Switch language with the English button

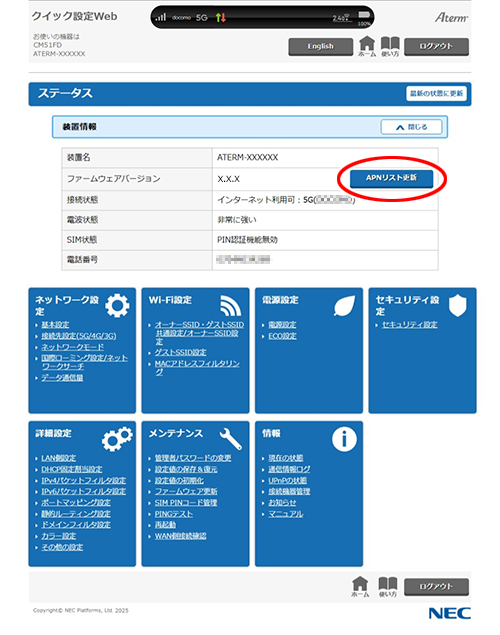pos(320,47)
